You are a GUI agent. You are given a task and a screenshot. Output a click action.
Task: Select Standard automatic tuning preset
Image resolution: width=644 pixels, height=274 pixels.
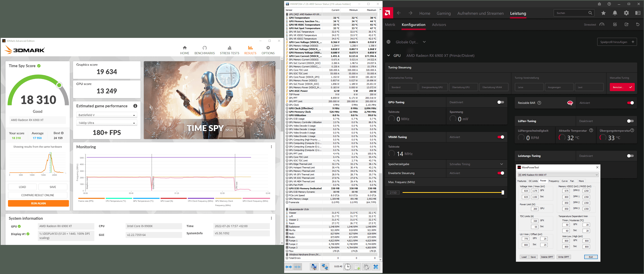point(403,87)
